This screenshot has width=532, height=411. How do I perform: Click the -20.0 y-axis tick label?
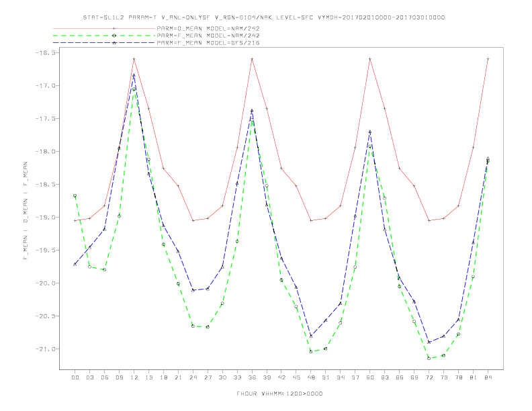pyautogui.click(x=45, y=283)
